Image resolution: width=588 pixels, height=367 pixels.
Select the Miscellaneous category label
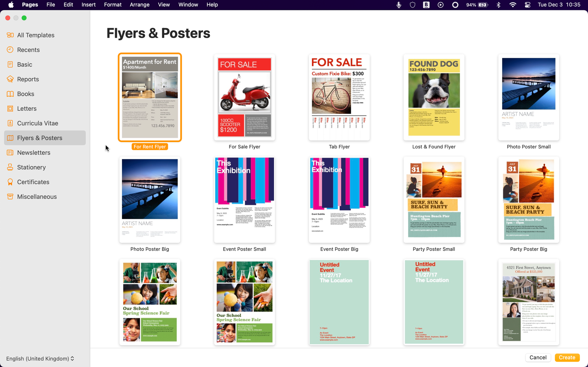(x=37, y=196)
